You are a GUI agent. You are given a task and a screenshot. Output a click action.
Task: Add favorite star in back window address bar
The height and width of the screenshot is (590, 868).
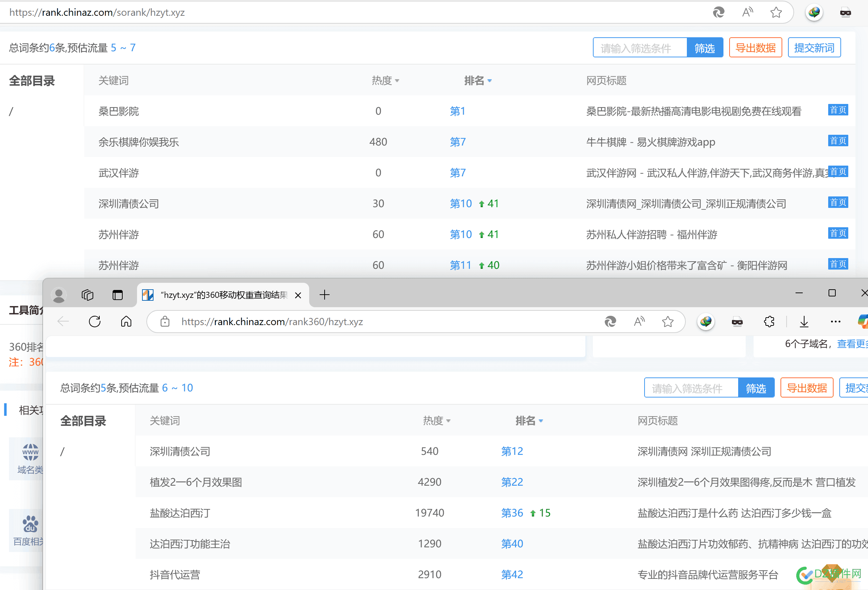[776, 12]
